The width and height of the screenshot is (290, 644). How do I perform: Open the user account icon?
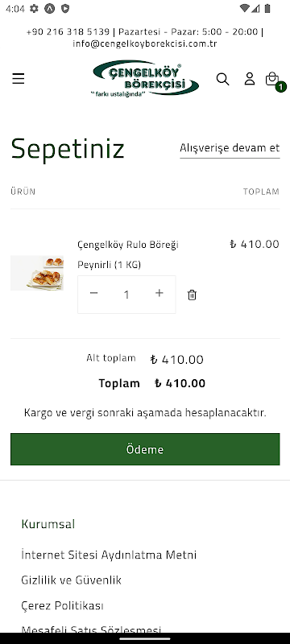tap(250, 78)
